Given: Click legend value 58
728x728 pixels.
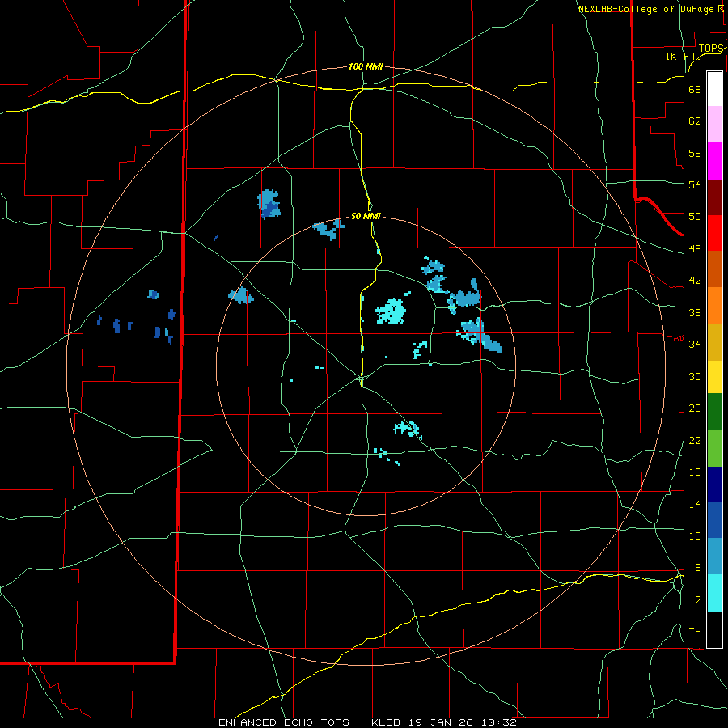Looking at the screenshot, I should (x=695, y=153).
